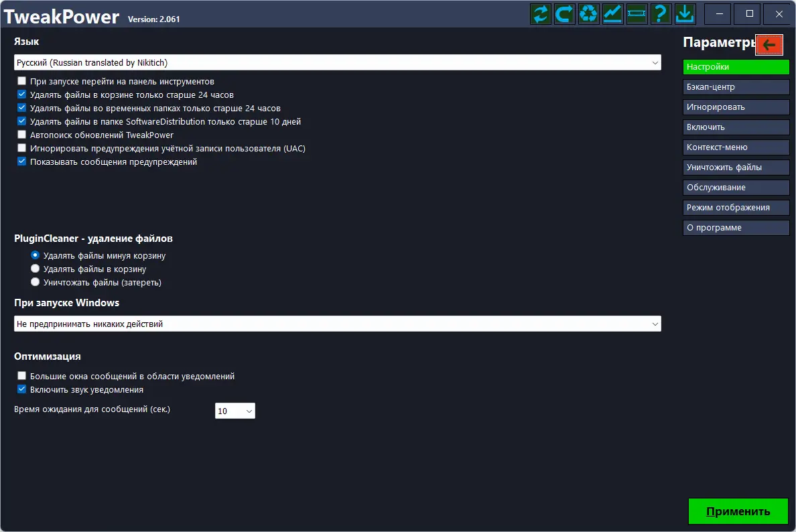Click the 'PluginCleaner - удаление файлов' heading
This screenshot has height=532, width=796.
click(x=93, y=239)
